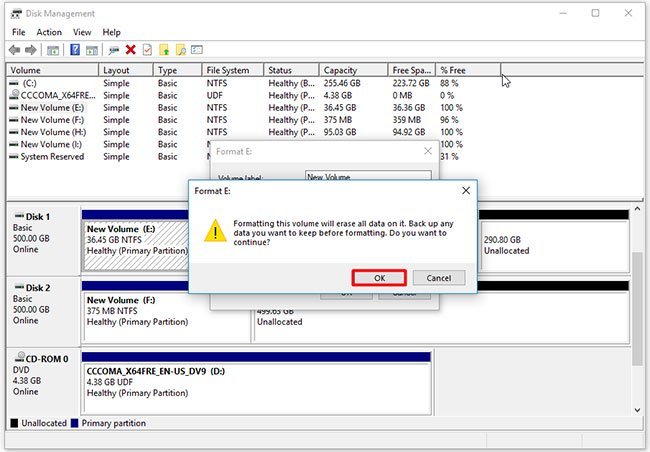Image resolution: width=650 pixels, height=452 pixels.
Task: Click the yellow warning icon in dialog
Action: 213,231
